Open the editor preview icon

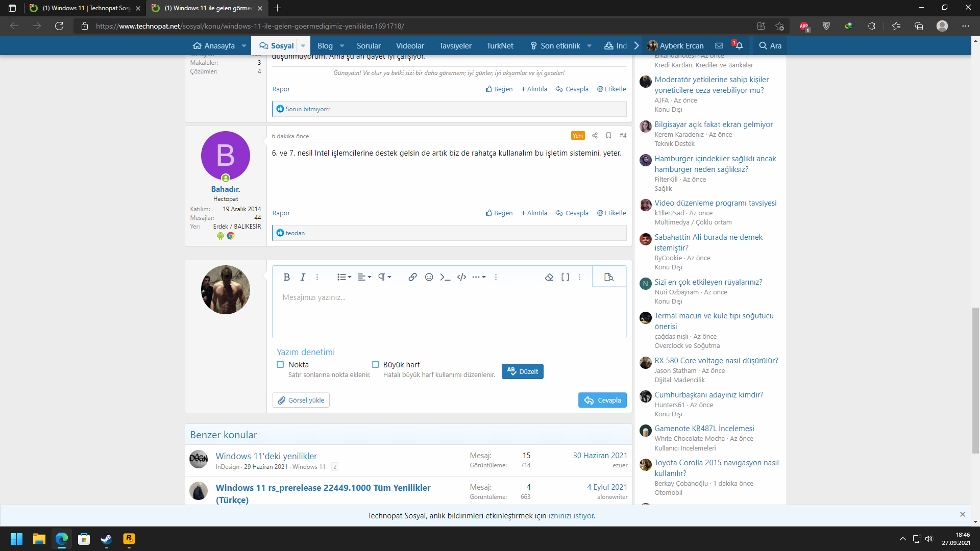click(608, 277)
